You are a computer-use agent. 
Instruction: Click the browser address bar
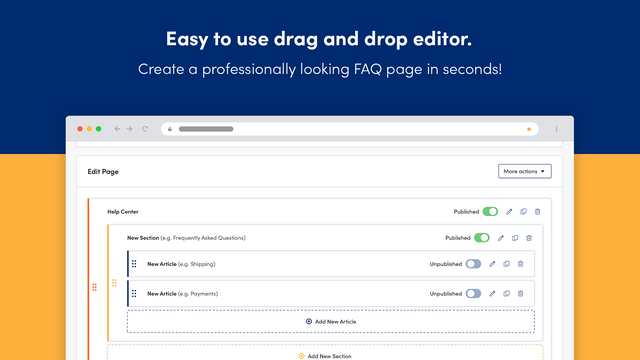(x=350, y=129)
